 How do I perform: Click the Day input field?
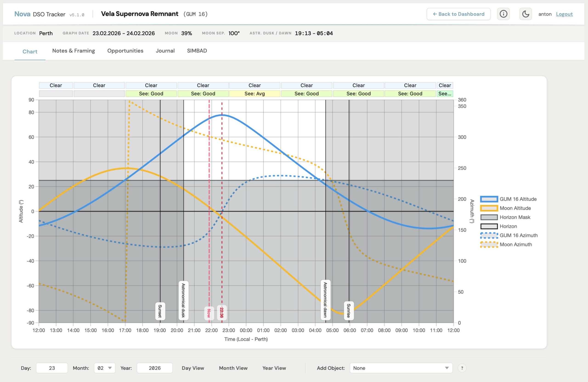coord(52,368)
